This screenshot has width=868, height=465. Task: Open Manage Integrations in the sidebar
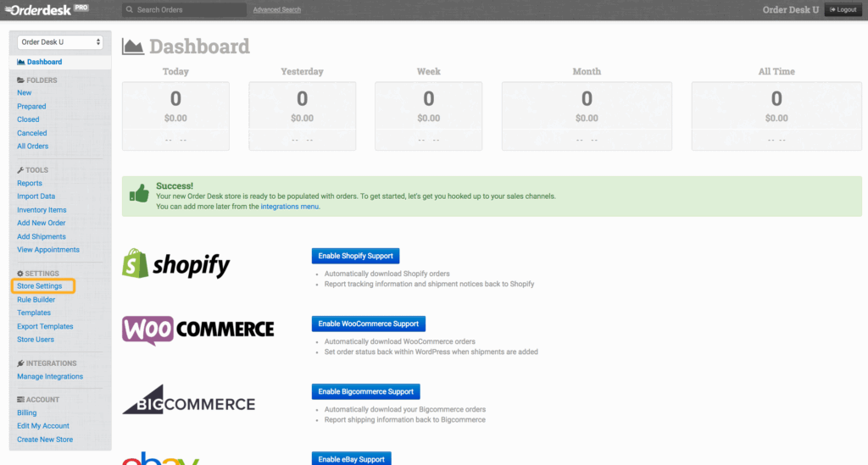tap(50, 376)
